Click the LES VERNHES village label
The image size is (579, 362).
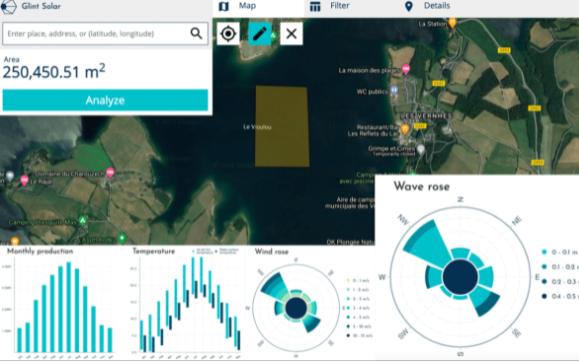(426, 116)
